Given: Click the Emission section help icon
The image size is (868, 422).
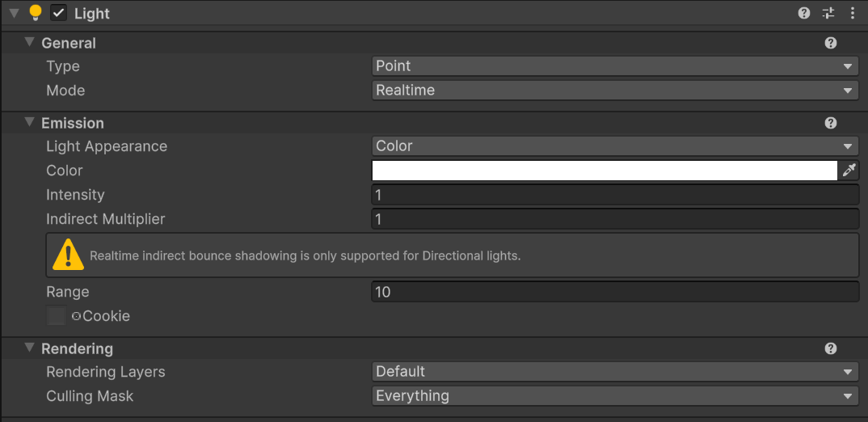Looking at the screenshot, I should 830,123.
